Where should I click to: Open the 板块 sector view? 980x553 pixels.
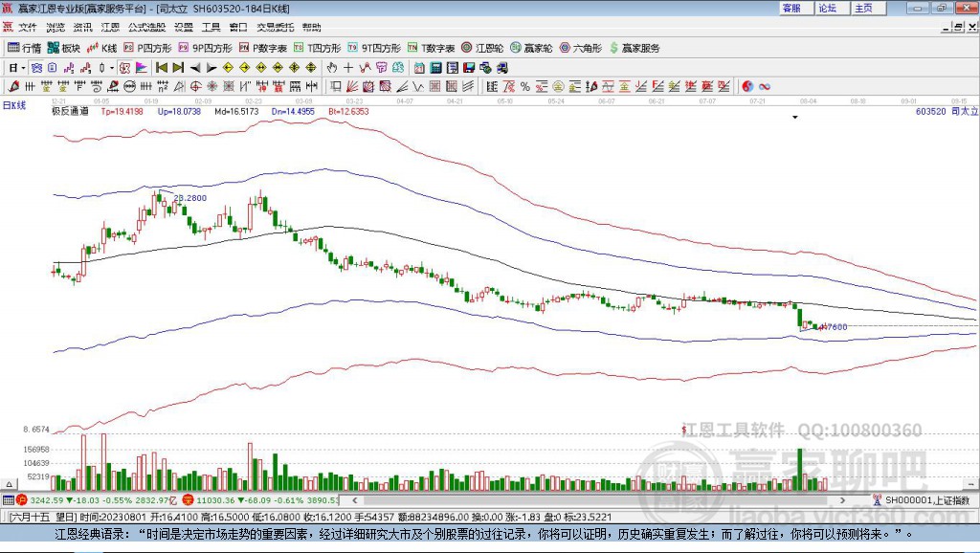tap(64, 48)
